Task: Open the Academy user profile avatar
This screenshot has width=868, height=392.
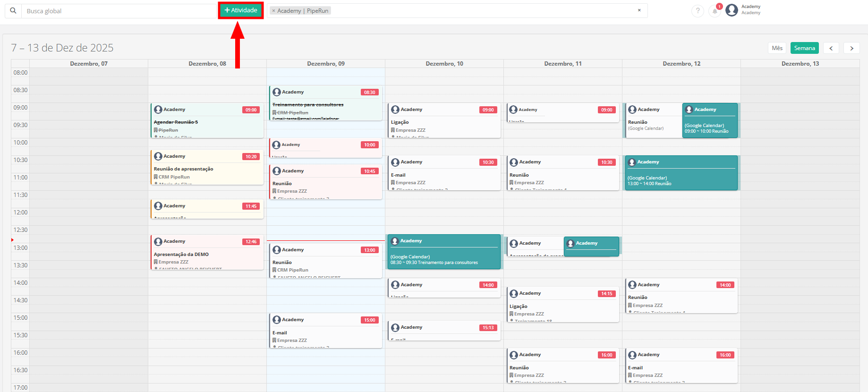Action: tap(732, 10)
